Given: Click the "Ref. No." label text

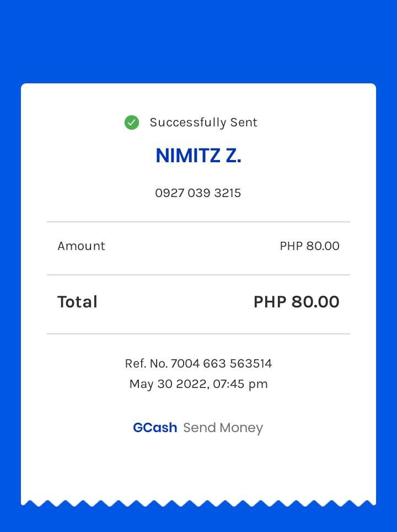Looking at the screenshot, I should pos(146,364).
